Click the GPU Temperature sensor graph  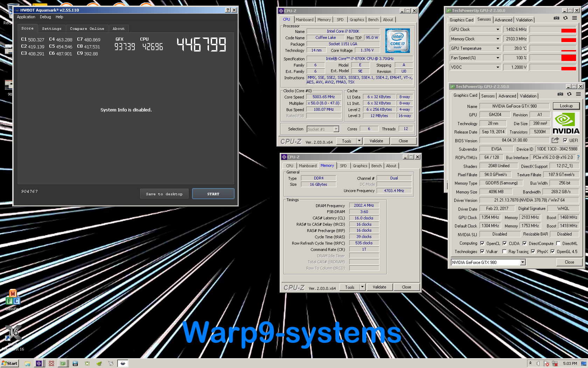pyautogui.click(x=553, y=48)
